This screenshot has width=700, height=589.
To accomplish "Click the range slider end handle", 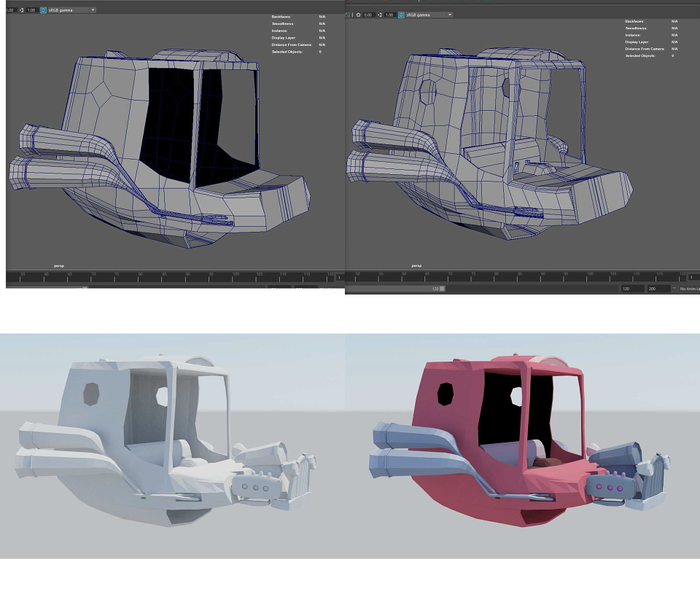I will point(442,289).
